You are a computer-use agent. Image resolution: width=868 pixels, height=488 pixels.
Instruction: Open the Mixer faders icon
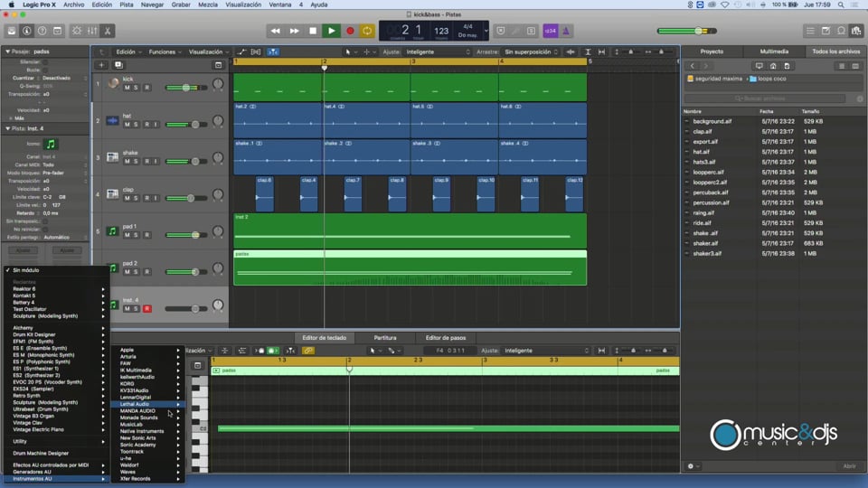coord(92,31)
